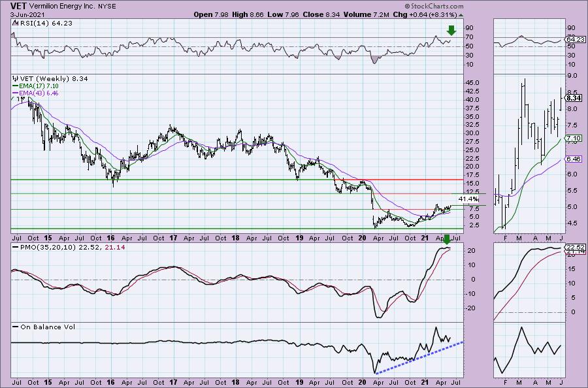Screen dimensions: 588x388
Task: Click the 45.0 price axis label
Action: tap(471, 83)
